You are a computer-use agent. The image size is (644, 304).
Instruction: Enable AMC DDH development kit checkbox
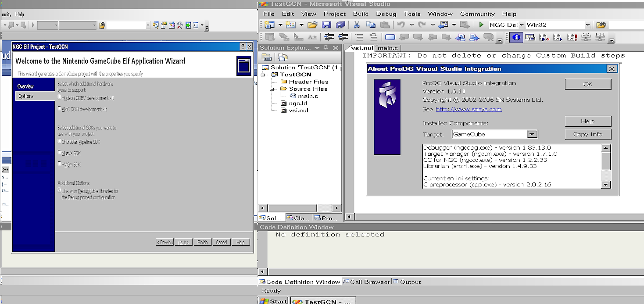coord(59,108)
